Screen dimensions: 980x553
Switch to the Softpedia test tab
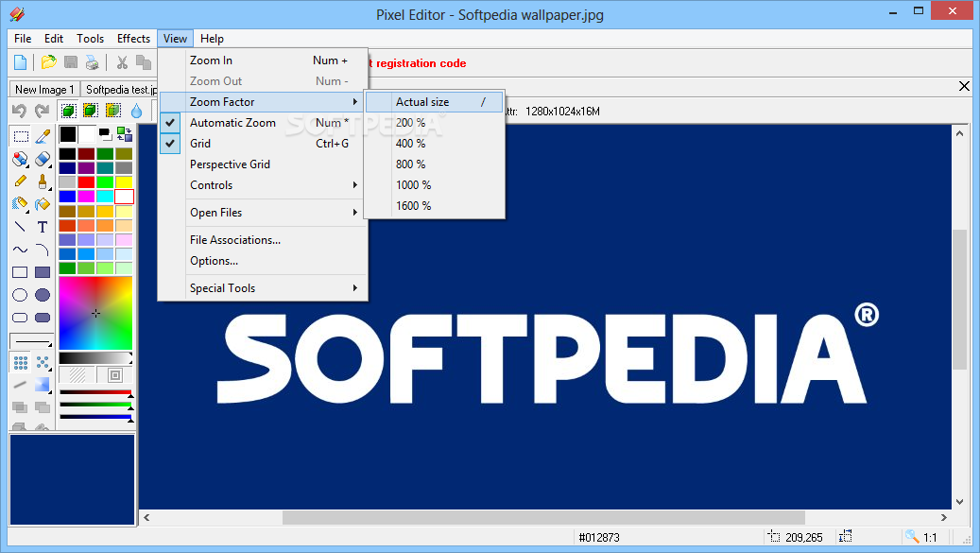point(121,90)
